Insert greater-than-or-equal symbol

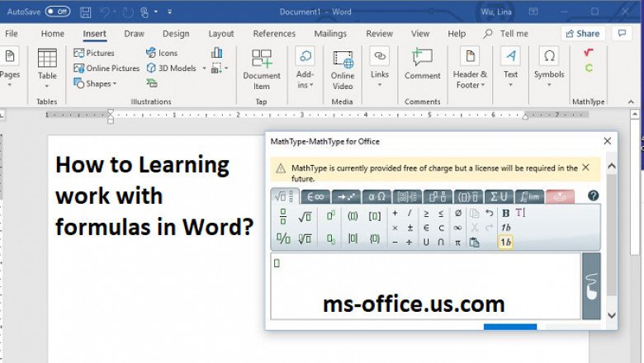(x=426, y=214)
